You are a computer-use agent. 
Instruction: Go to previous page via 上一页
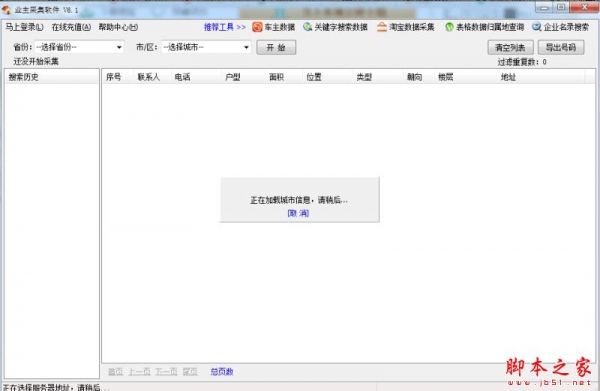[x=139, y=371]
